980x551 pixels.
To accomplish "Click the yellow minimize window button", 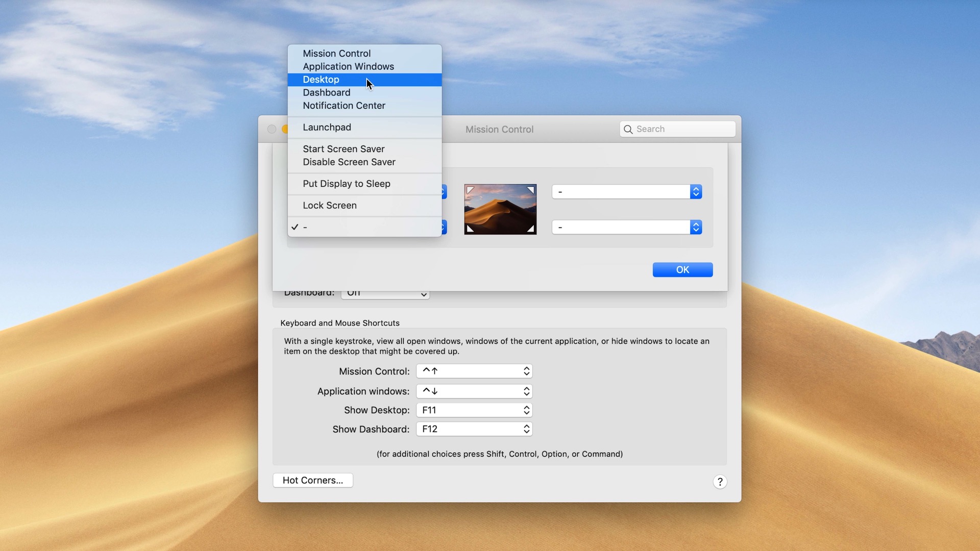I will 285,130.
